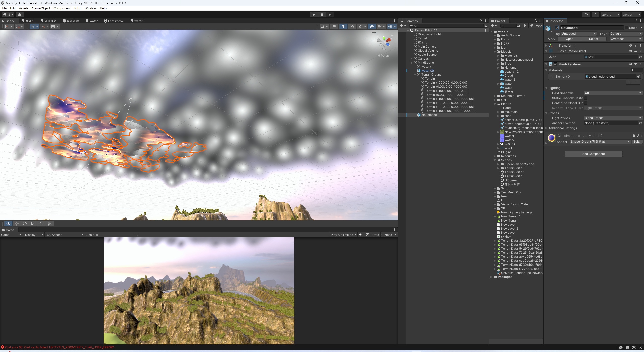The image size is (644, 352).
Task: Click the Overrides button
Action: coord(625,39)
